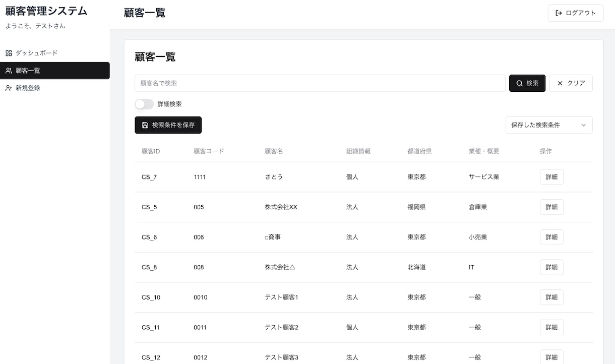
Task: Click the floppy disk save icon
Action: coord(145,125)
